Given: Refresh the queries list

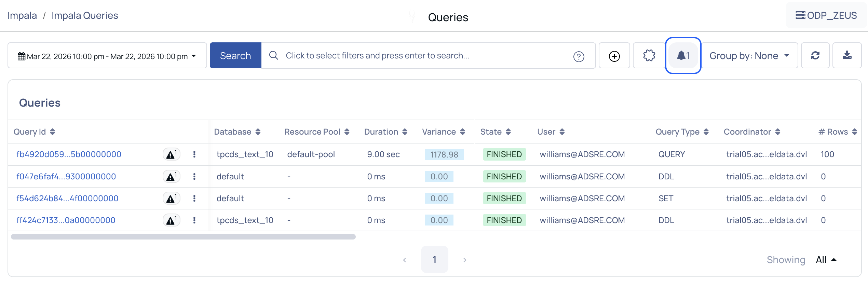Looking at the screenshot, I should 815,56.
